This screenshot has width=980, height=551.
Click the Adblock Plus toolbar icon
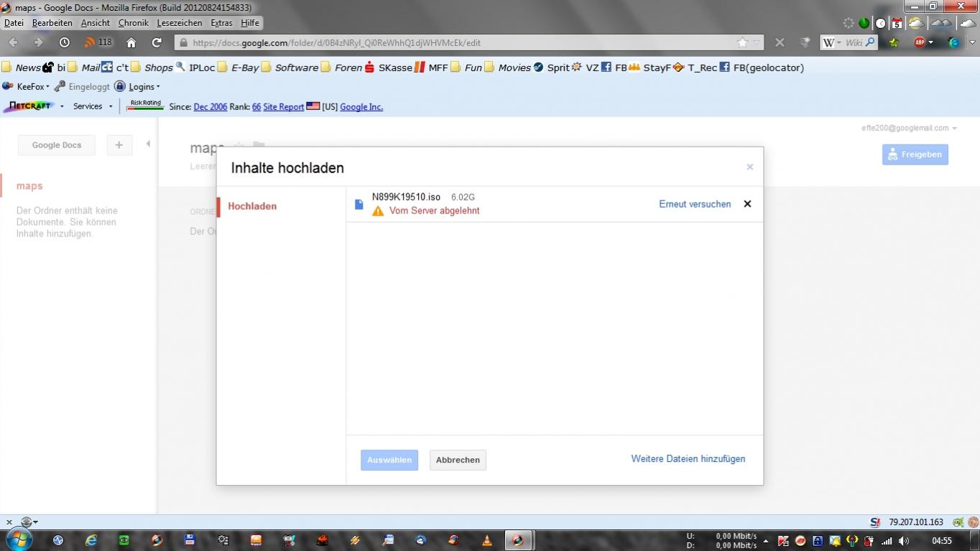pyautogui.click(x=920, y=42)
